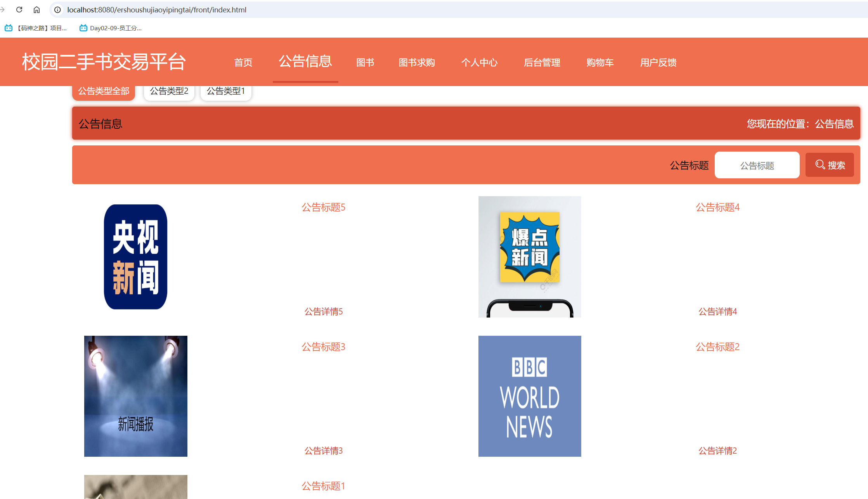
Task: Click 公告详情5 text
Action: 324,311
